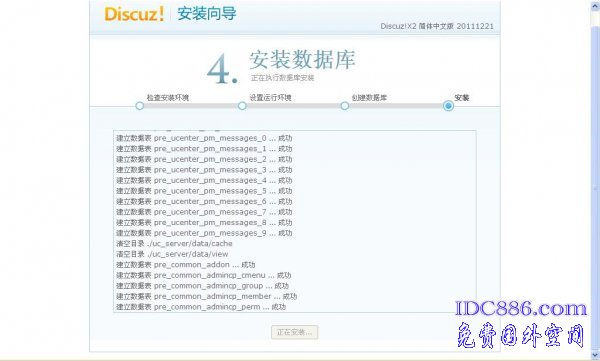Click the large step number 4
This screenshot has height=361, width=600.
point(222,69)
